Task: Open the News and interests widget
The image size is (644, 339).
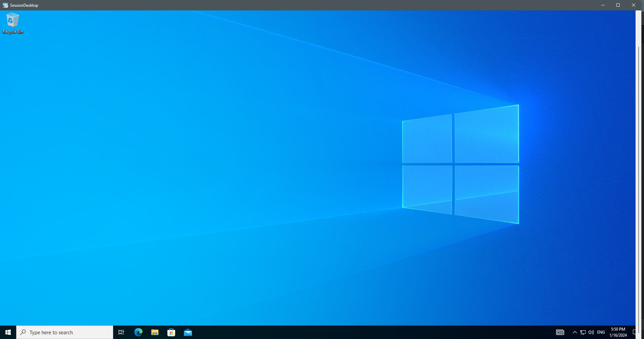Action: 560,332
